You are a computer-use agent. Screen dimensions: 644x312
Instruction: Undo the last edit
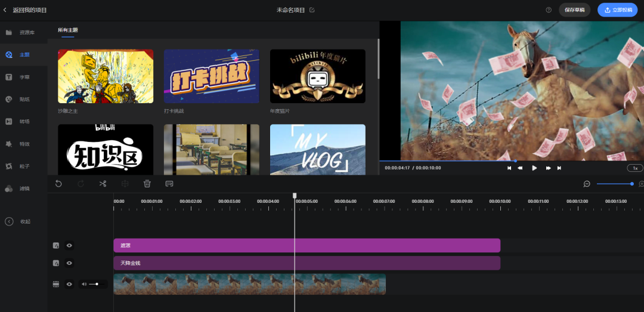58,184
